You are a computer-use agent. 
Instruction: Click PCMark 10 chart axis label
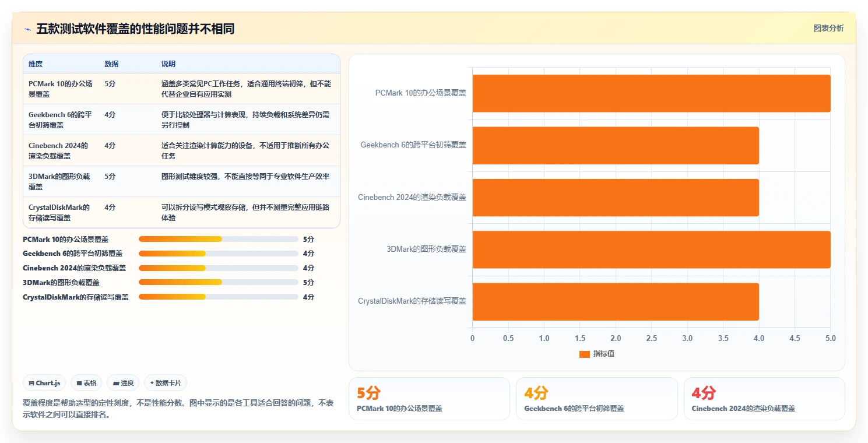click(x=420, y=93)
